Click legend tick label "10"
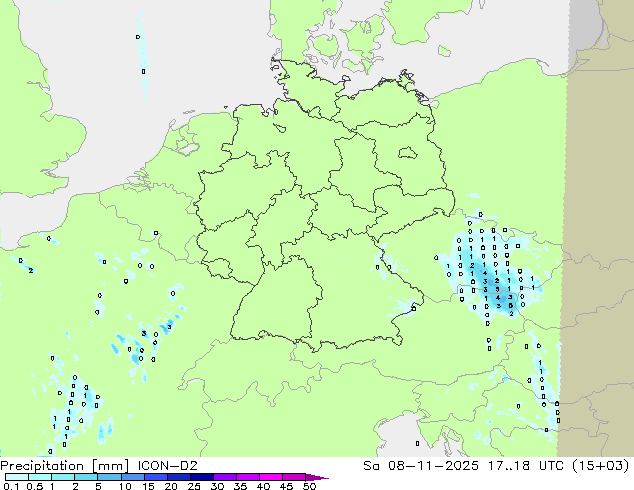This screenshot has height=490, width=634. click(125, 486)
